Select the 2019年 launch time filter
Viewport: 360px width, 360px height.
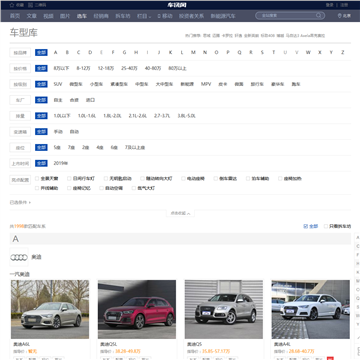coord(61,163)
